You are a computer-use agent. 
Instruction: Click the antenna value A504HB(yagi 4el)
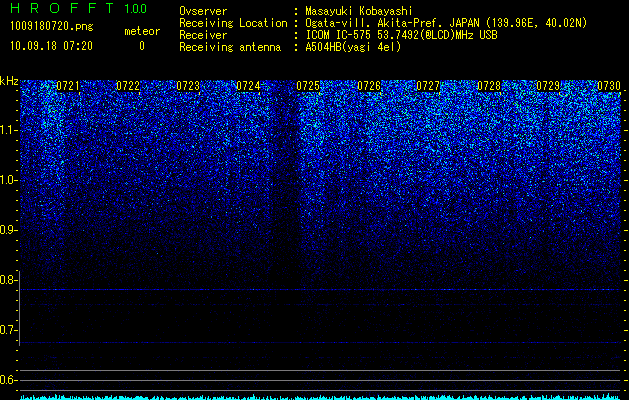click(353, 47)
